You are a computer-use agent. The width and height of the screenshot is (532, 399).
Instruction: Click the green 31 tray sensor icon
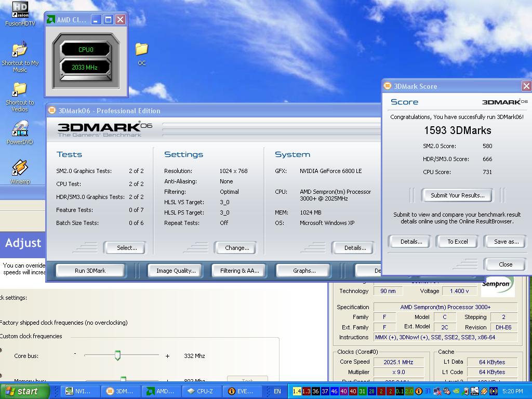click(362, 391)
